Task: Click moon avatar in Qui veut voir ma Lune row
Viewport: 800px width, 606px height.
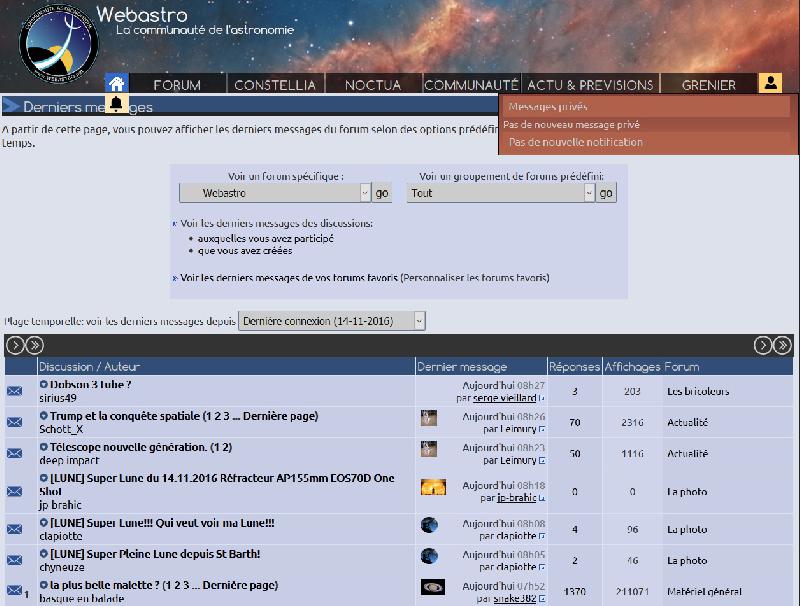Action: click(429, 525)
